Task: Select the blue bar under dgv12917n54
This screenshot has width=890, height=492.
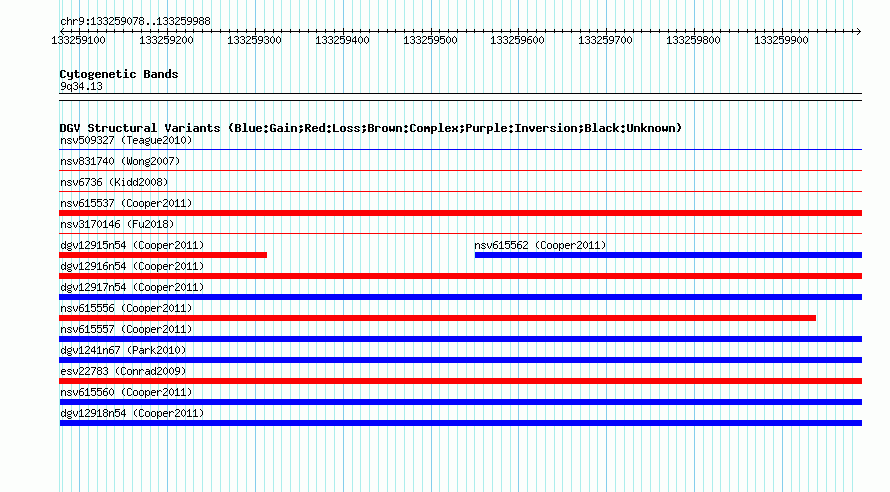Action: tap(460, 297)
